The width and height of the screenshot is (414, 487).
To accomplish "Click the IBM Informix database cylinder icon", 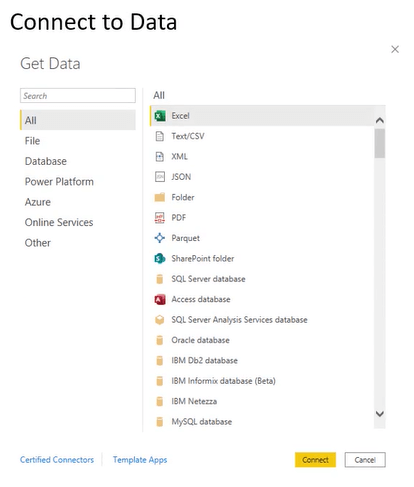I will [x=160, y=381].
